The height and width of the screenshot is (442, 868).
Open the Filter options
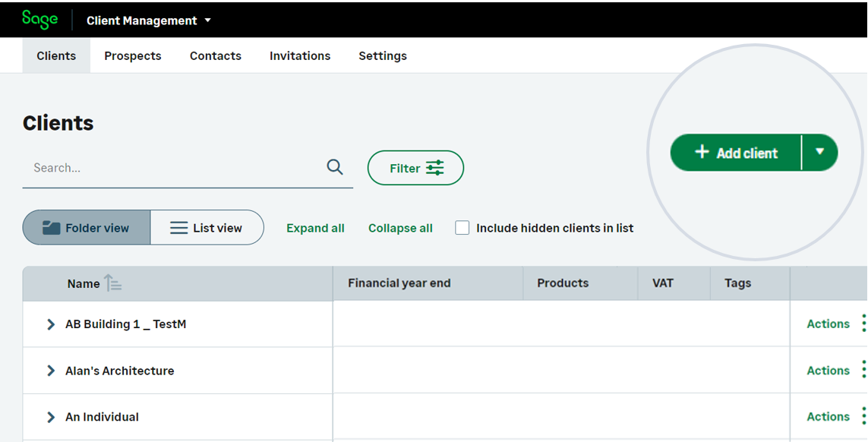tap(415, 168)
